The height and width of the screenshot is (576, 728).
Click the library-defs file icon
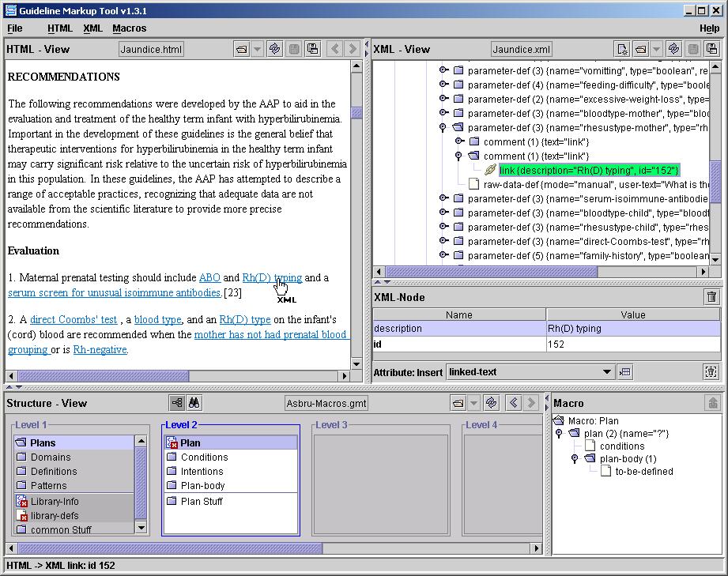[x=22, y=516]
